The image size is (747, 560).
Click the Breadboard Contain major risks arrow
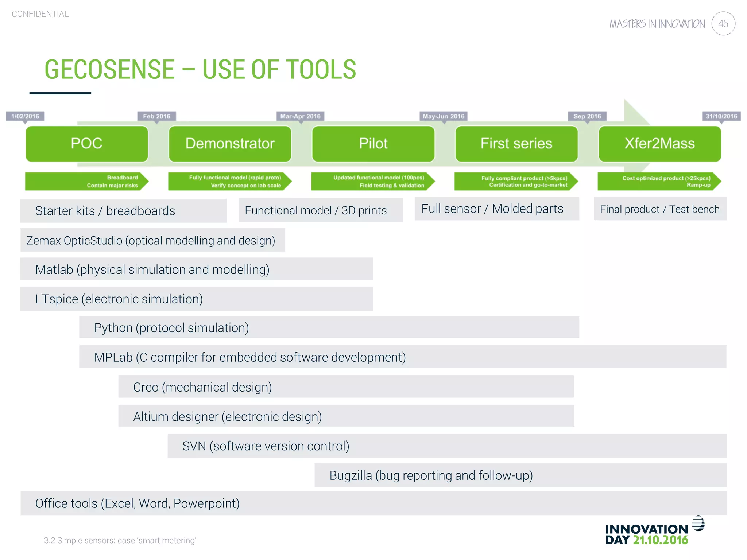[87, 182]
